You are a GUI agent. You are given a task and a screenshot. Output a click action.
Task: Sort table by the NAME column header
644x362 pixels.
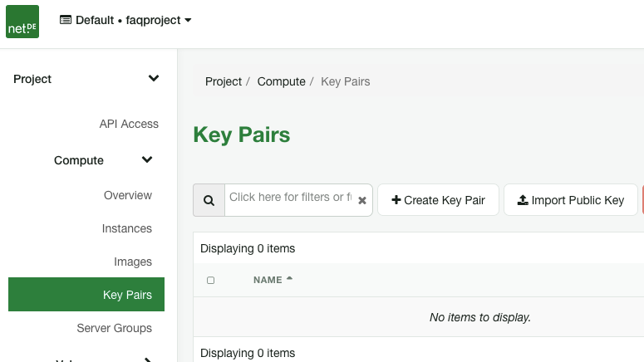tap(273, 280)
